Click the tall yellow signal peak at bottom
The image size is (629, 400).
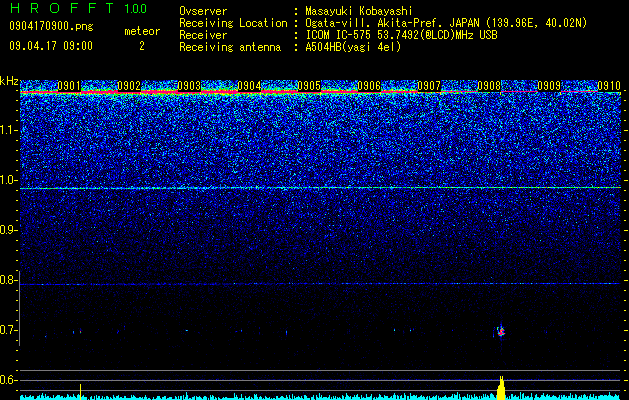coord(501,388)
